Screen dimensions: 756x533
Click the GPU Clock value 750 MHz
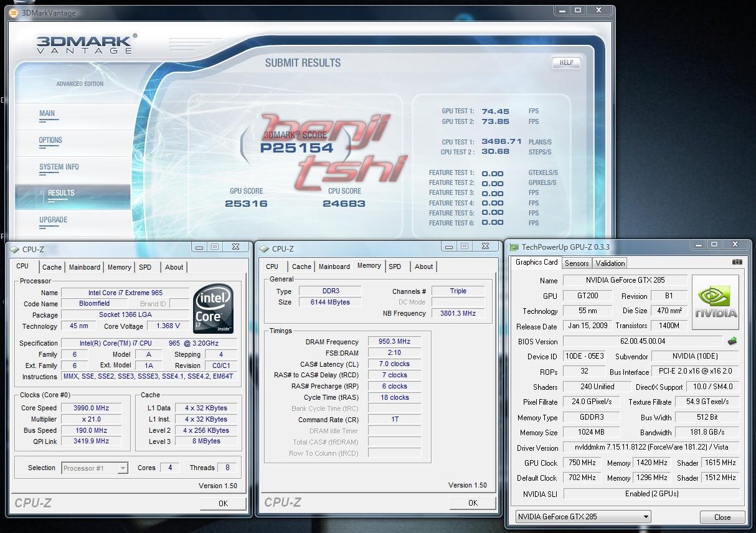pos(584,463)
